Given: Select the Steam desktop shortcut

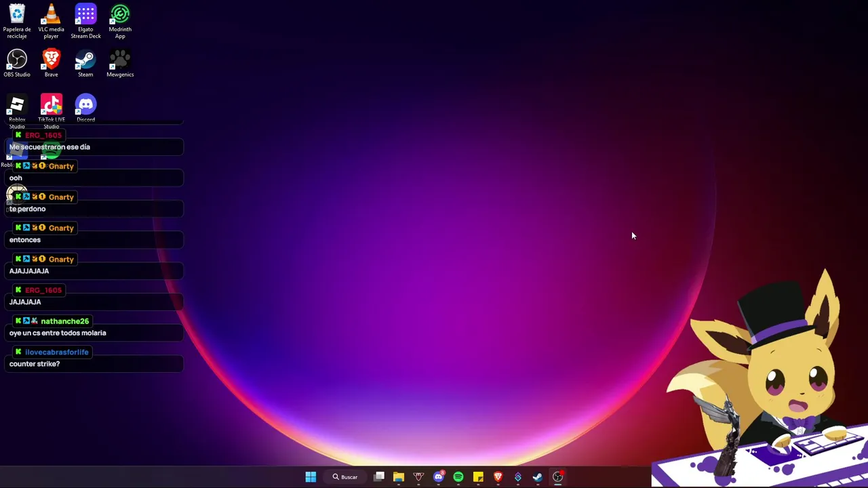Looking at the screenshot, I should 85,64.
